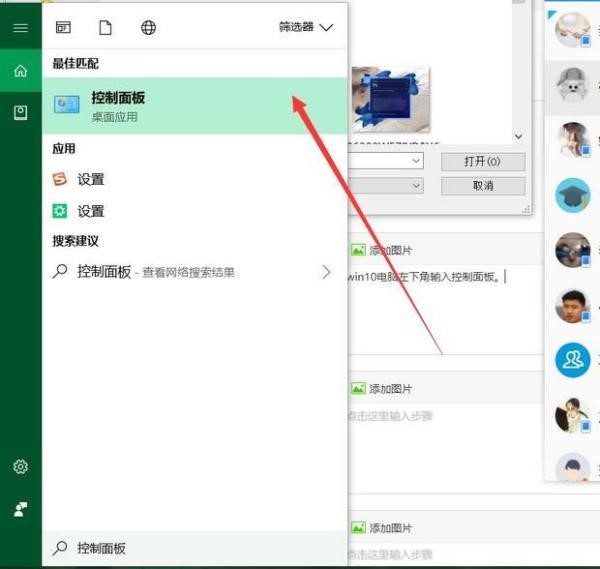Select the 应用 section heading
600x569 pixels.
[x=64, y=148]
